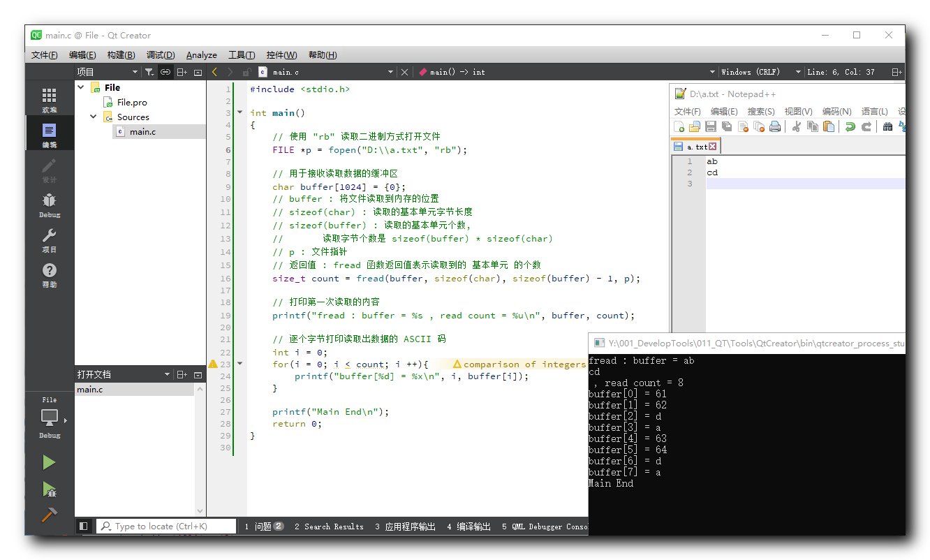Image resolution: width=930 pixels, height=560 pixels.
Task: Select main.c in the Sources tree
Action: tap(142, 131)
